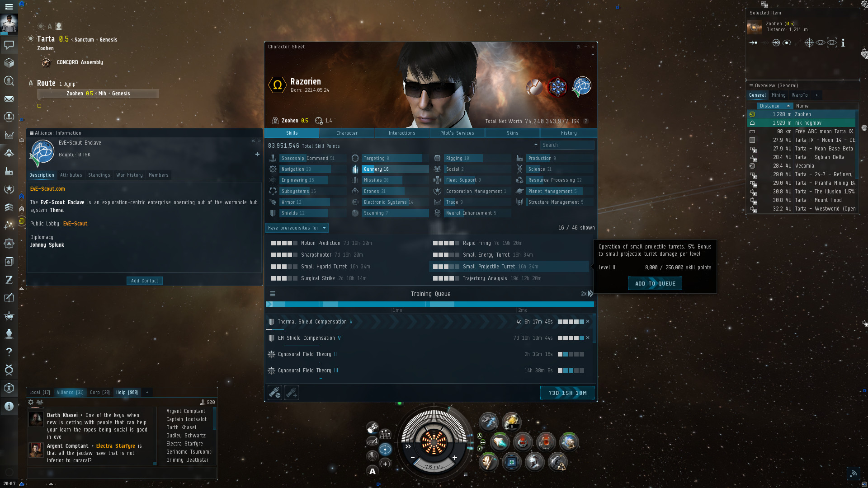Drag the training queue progress bar slider
The image size is (868, 488).
tap(271, 304)
